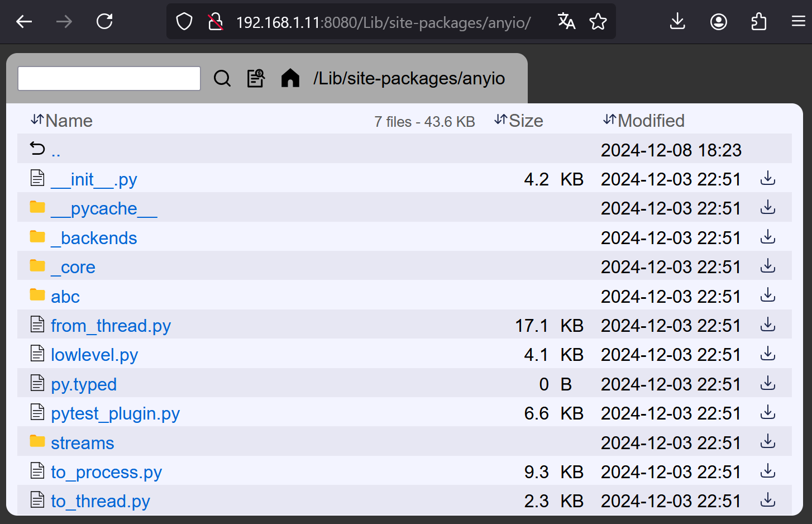Download __init__.py using its download icon
Image resolution: width=812 pixels, height=524 pixels.
768,179
